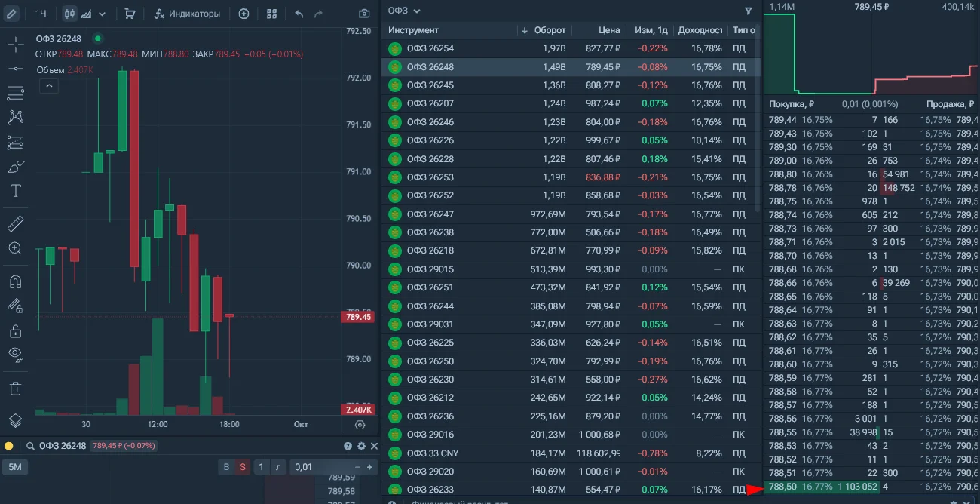The width and height of the screenshot is (980, 504).
Task: Open the ОФЗ list dropdown
Action: tap(405, 11)
